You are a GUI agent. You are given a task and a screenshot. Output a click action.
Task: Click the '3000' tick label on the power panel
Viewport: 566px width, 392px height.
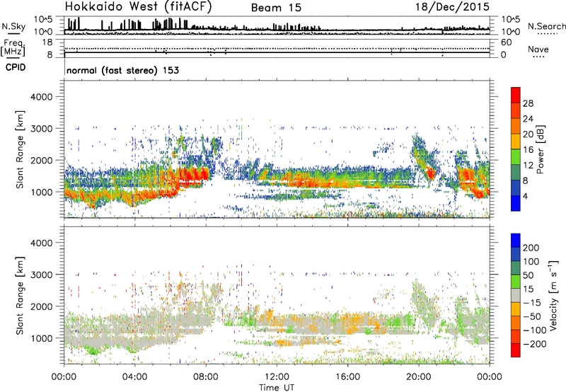click(41, 129)
